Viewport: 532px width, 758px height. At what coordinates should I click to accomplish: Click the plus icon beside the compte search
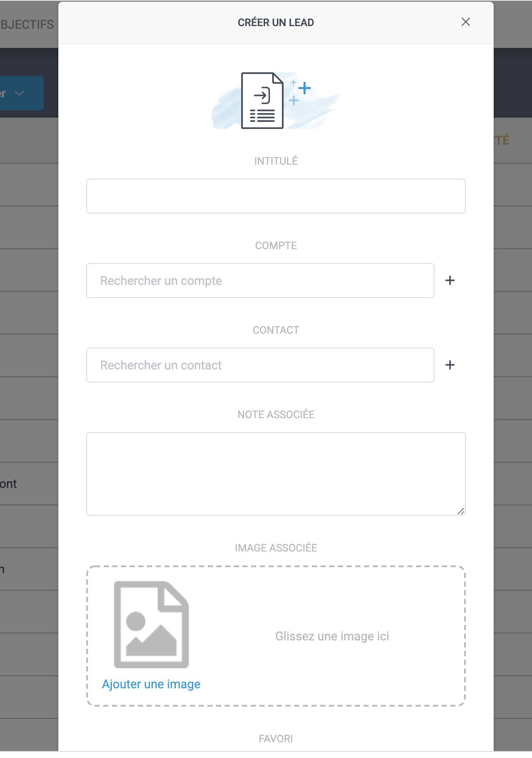click(450, 281)
